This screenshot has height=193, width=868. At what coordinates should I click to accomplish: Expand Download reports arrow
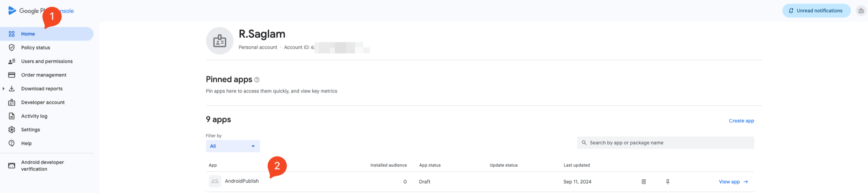point(3,89)
